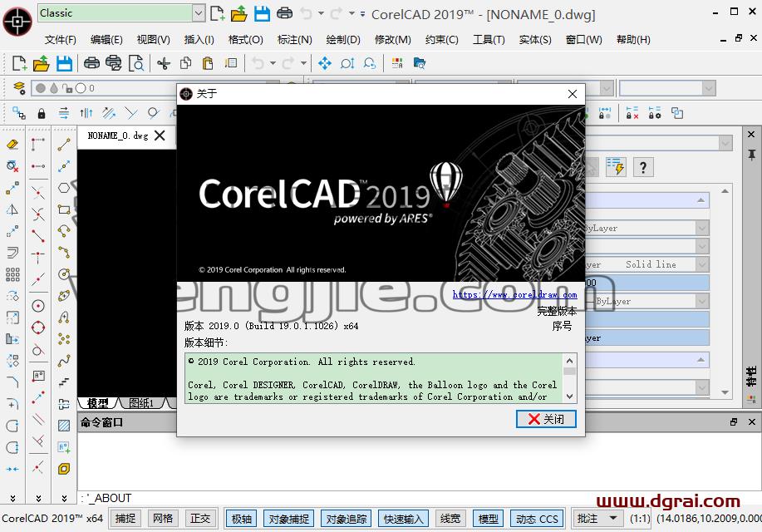The image size is (762, 532).
Task: Expand the ByLayer color dropdown in Properties
Action: [701, 228]
